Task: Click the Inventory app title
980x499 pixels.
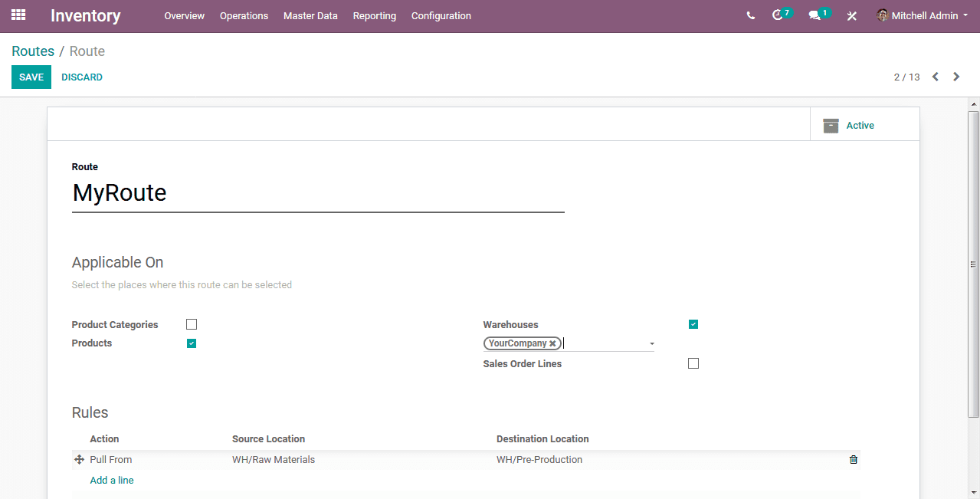Action: click(86, 15)
